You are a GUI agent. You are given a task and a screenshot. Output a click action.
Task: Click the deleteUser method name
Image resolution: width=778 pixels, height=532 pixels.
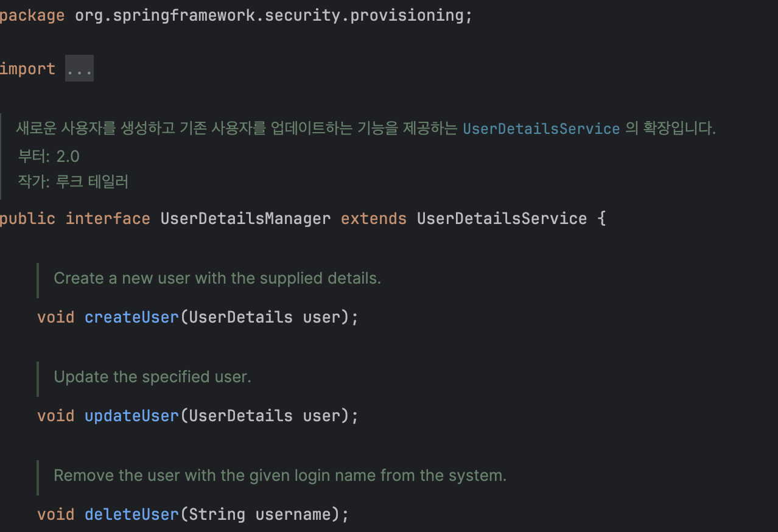[131, 514]
